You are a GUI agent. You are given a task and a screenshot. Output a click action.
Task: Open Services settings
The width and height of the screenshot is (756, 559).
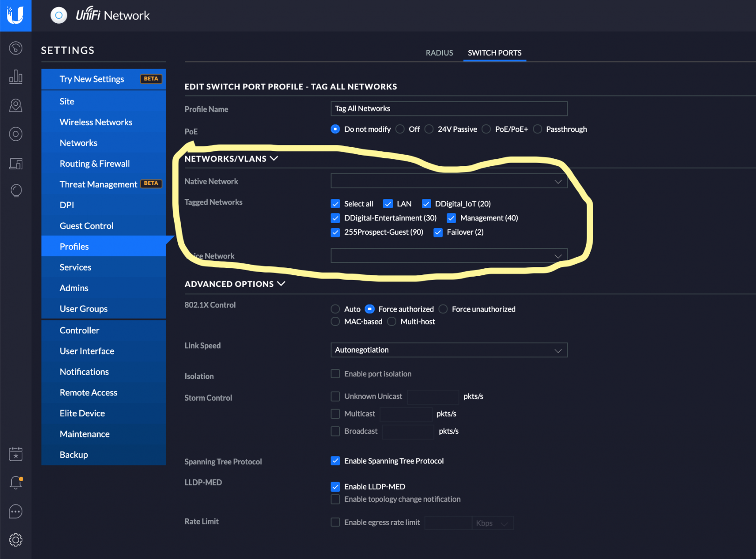tap(103, 267)
